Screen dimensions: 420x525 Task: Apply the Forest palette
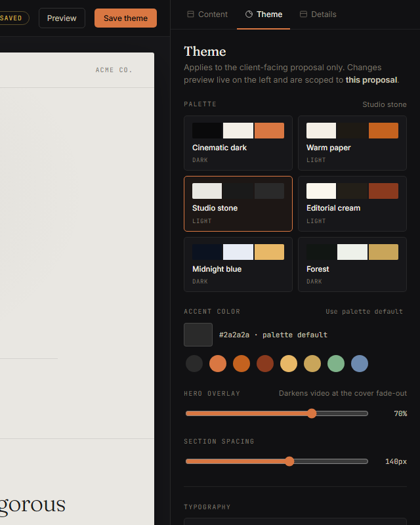tap(352, 264)
